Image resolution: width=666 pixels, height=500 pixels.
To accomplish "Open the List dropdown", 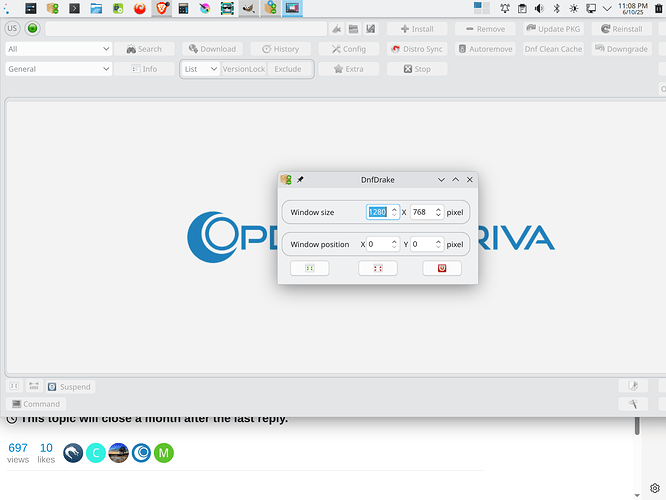I will pos(200,69).
